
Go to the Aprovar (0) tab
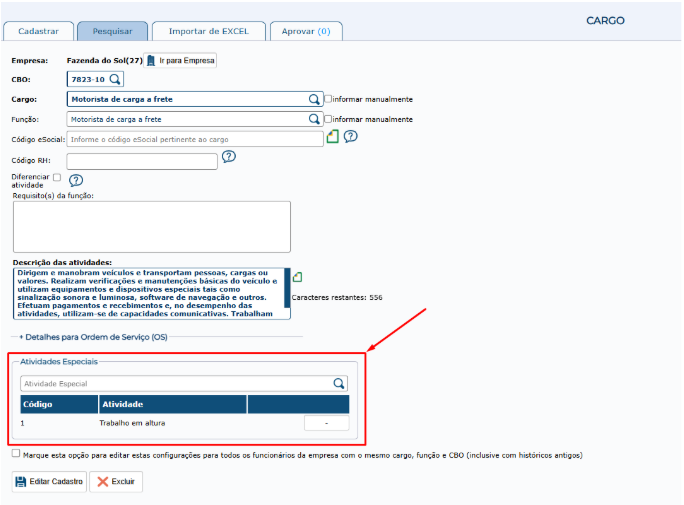[x=306, y=31]
